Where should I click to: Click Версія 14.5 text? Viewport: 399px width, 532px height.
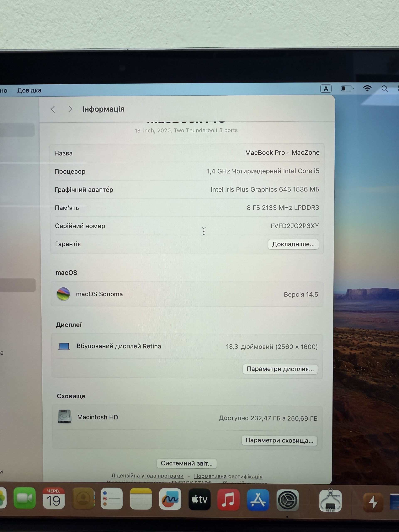[x=301, y=294]
